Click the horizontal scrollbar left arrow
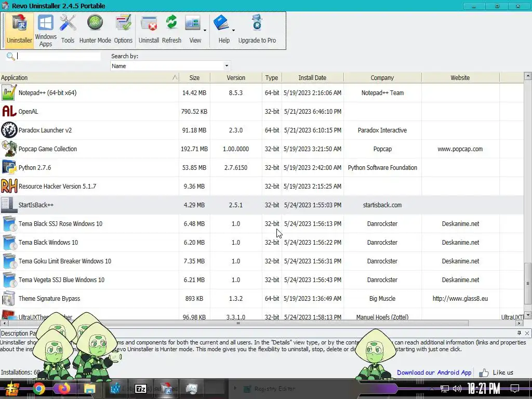 click(3, 323)
